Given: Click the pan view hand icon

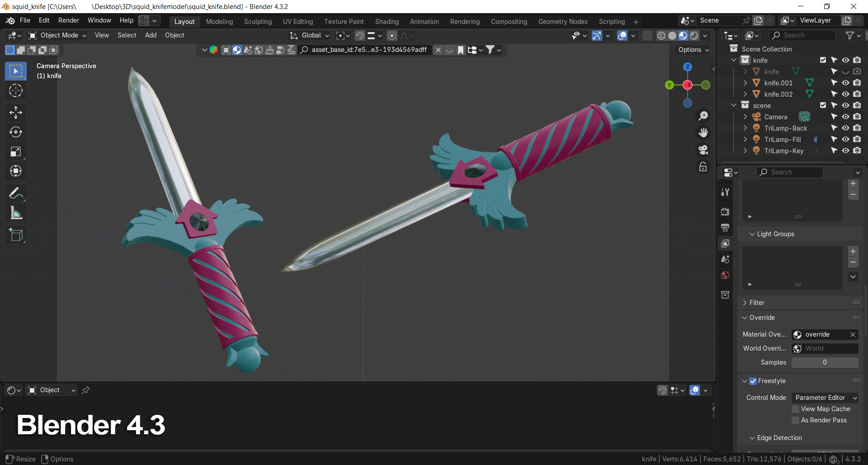Looking at the screenshot, I should click(703, 133).
